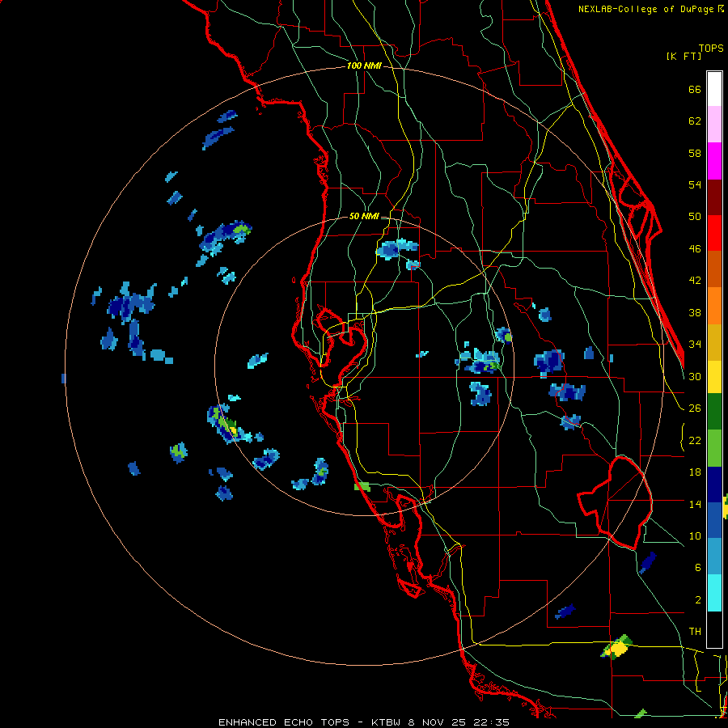Select the 34 value on the scale
The width and height of the screenshot is (728, 728).
point(695,345)
